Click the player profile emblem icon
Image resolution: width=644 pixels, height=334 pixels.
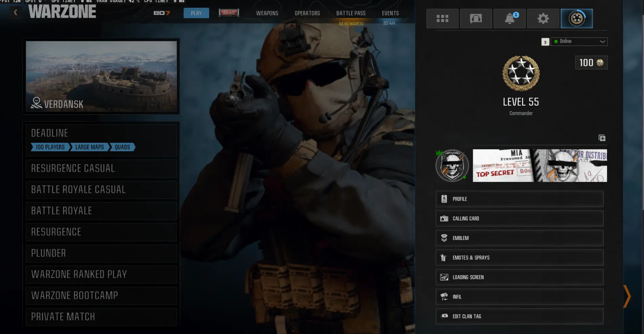(577, 19)
